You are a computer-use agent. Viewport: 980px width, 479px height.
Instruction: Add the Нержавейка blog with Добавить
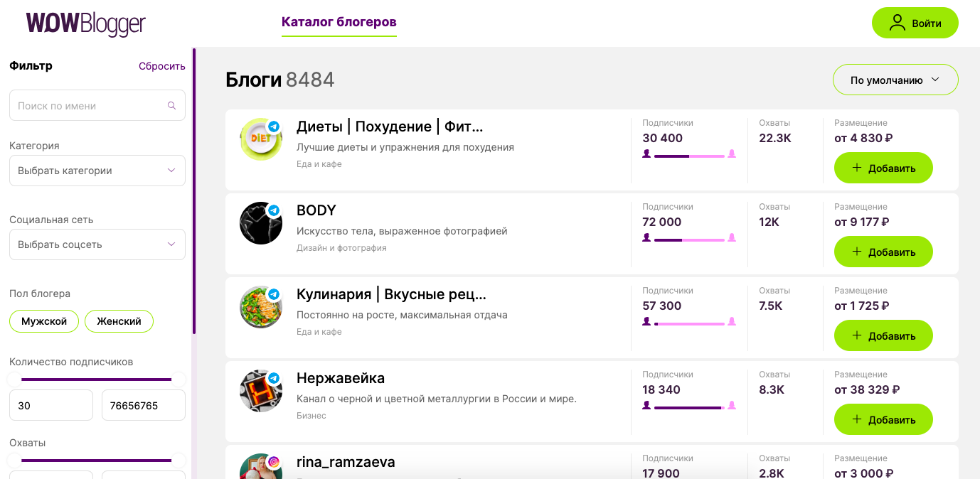(883, 419)
